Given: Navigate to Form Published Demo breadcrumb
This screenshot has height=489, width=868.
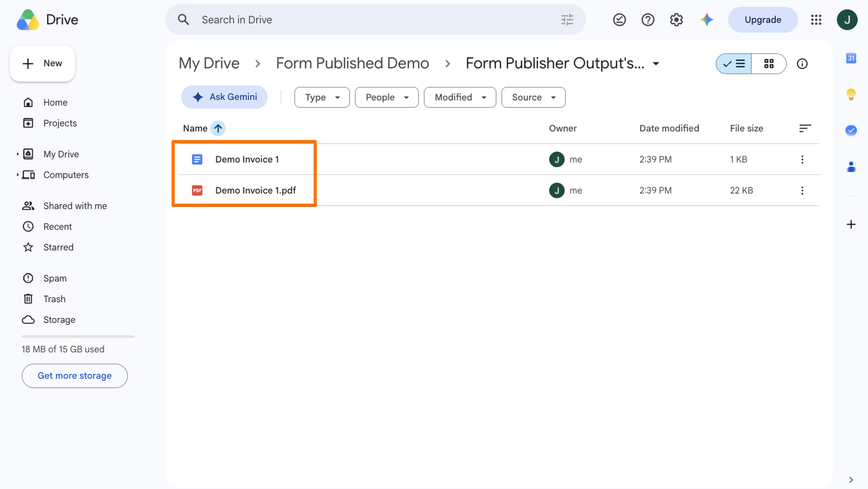Looking at the screenshot, I should click(352, 63).
